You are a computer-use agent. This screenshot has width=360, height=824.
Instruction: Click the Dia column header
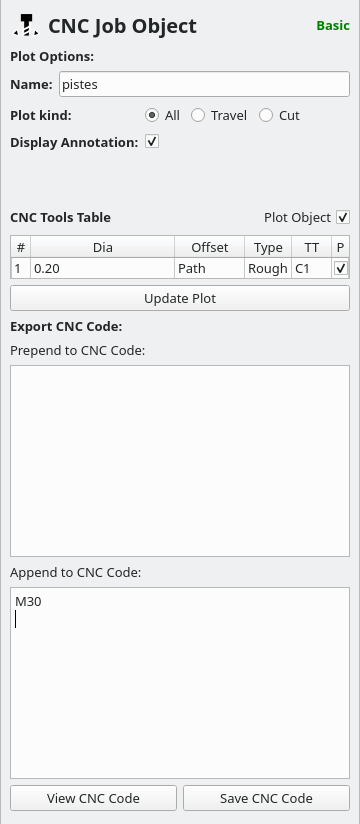coord(102,247)
